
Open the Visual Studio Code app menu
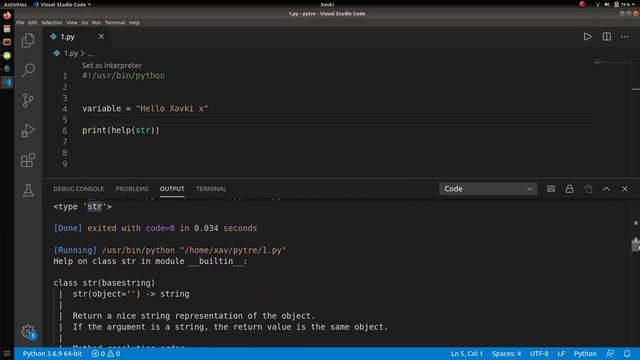[x=62, y=4]
